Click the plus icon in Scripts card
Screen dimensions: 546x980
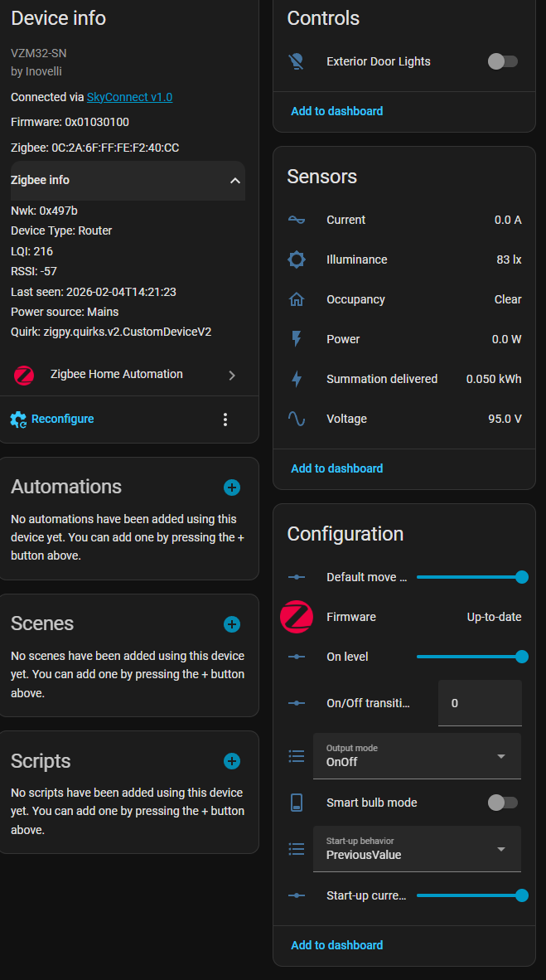tap(232, 761)
